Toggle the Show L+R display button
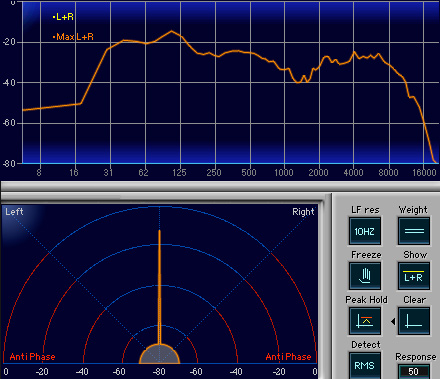440x379 pixels. pos(414,276)
